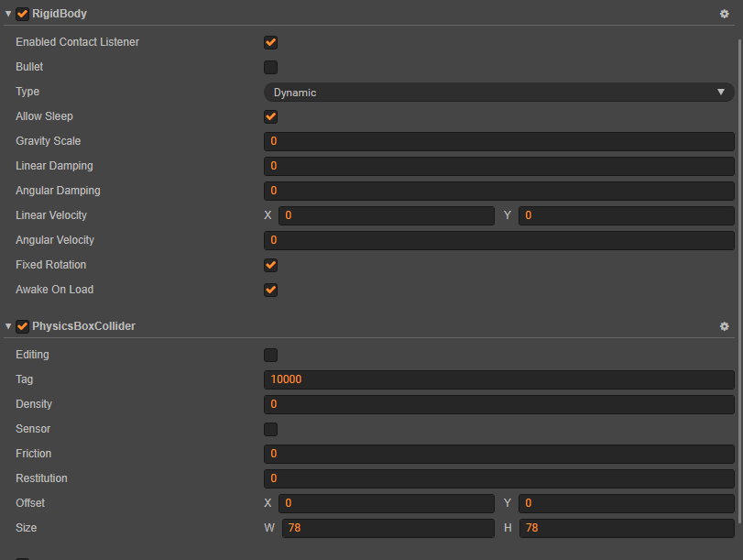Uncheck Fixed Rotation
This screenshot has width=743, height=560.
(x=270, y=265)
